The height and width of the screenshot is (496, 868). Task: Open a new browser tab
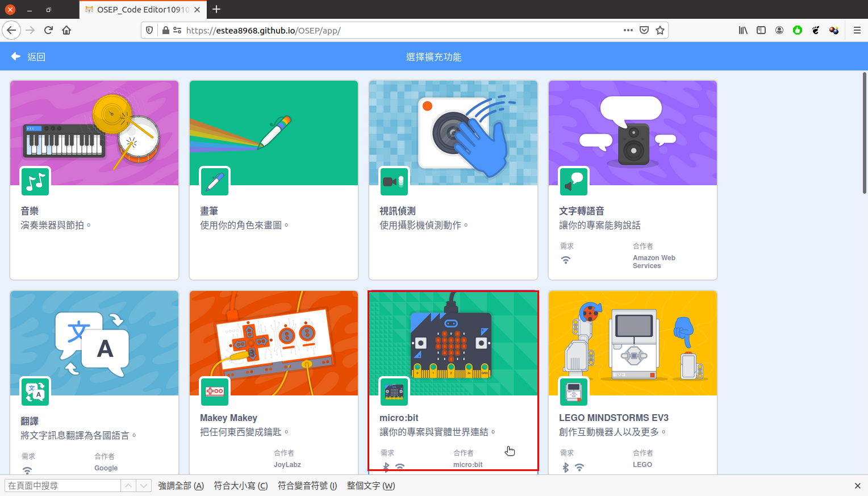pyautogui.click(x=216, y=10)
